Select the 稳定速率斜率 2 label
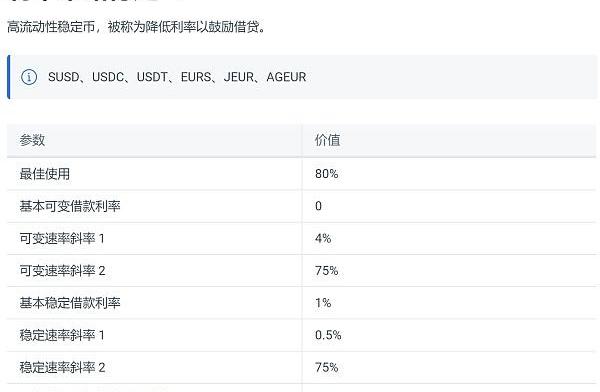The width and height of the screenshot is (600, 392). click(62, 368)
